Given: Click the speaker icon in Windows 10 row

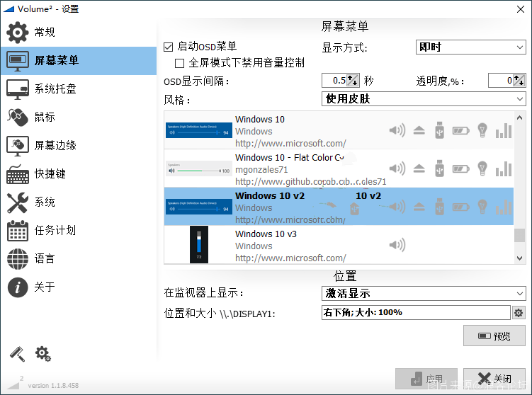Looking at the screenshot, I should pos(397,130).
